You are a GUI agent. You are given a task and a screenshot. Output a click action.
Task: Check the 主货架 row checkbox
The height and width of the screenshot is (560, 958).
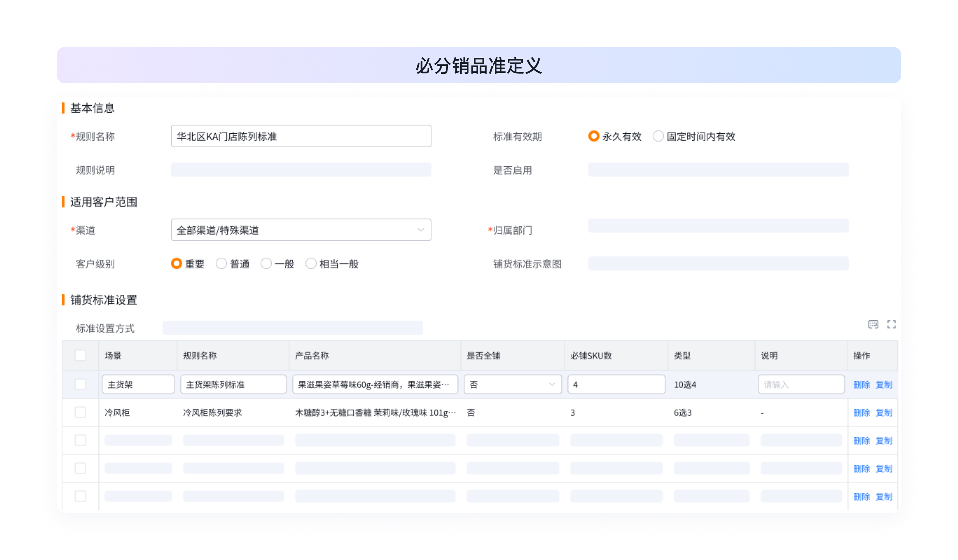tap(80, 384)
